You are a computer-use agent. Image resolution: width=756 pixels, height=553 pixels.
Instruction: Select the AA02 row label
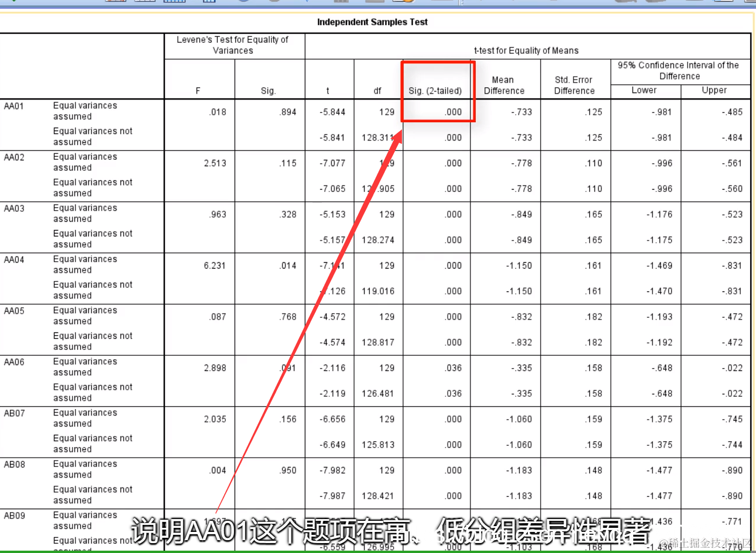point(14,157)
